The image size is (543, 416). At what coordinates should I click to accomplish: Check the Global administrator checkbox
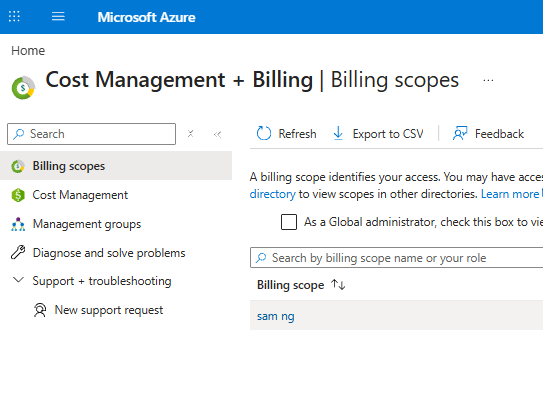pyautogui.click(x=289, y=222)
